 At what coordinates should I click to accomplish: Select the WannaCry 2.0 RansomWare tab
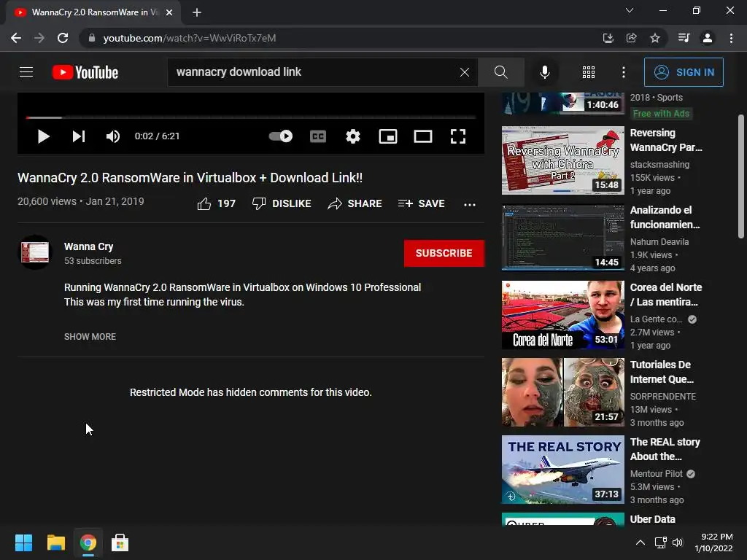(x=93, y=12)
